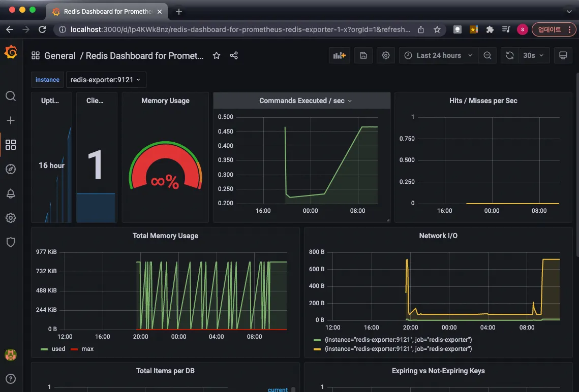Click the yellow Network I/O legend swatch
579x392 pixels.
click(x=317, y=349)
